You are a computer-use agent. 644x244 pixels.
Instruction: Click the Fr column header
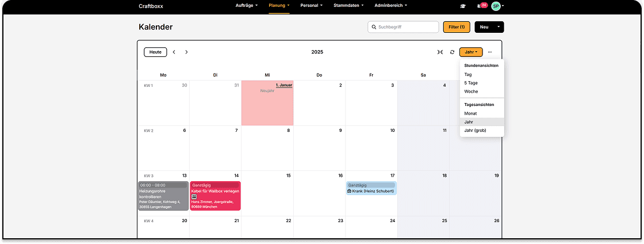[371, 75]
